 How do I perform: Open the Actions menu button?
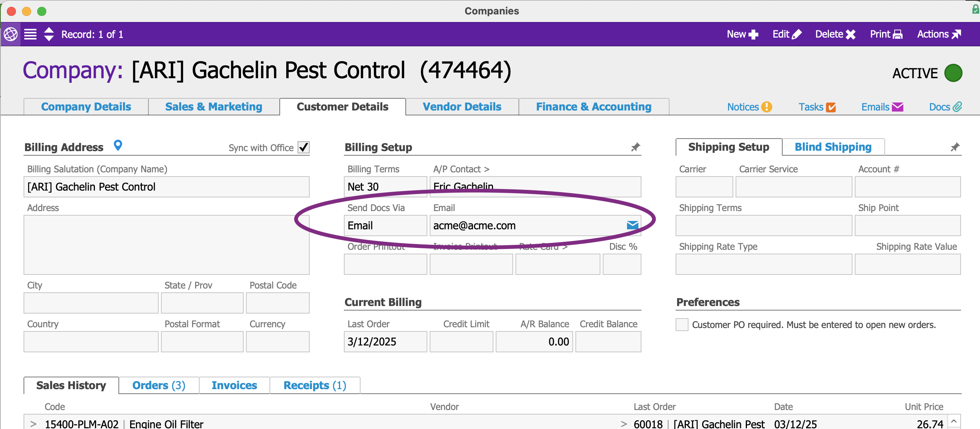coord(939,34)
